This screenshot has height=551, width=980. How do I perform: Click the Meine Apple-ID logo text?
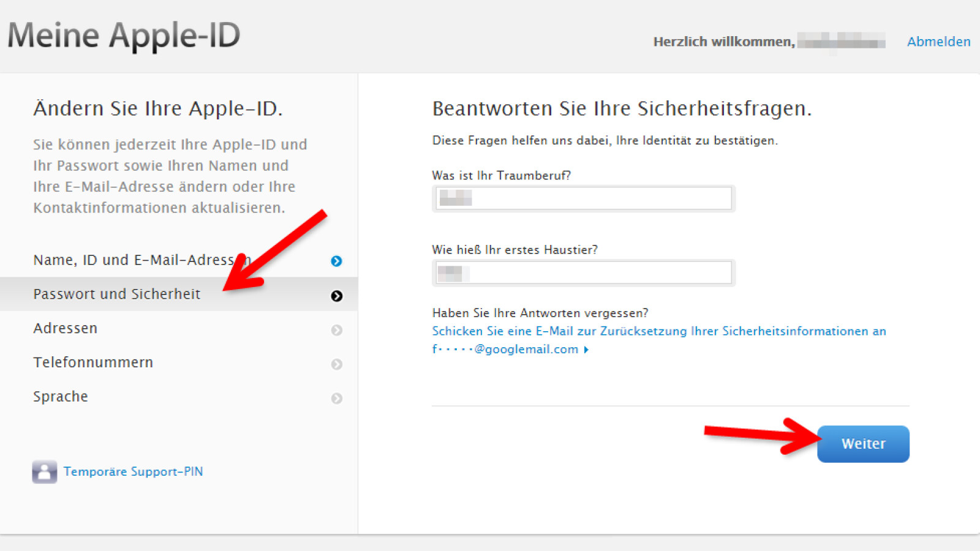pos(123,36)
